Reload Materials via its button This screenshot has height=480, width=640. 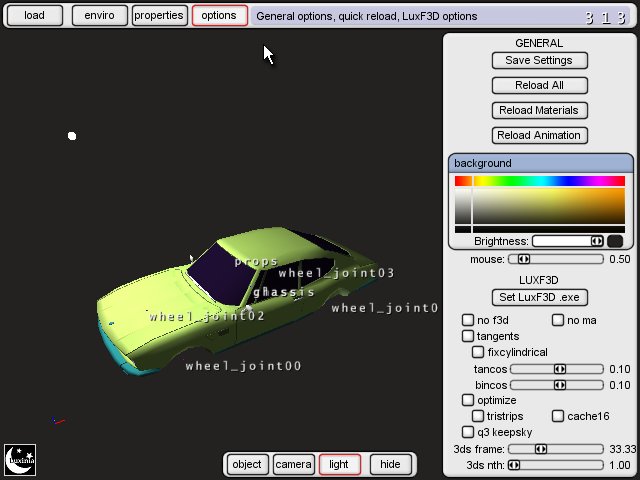tap(539, 110)
